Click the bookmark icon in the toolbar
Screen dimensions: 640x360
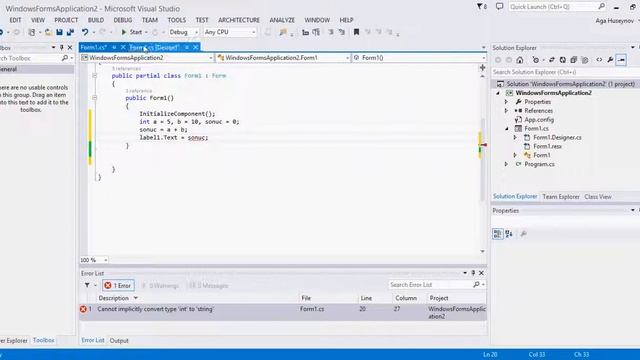pos(356,32)
